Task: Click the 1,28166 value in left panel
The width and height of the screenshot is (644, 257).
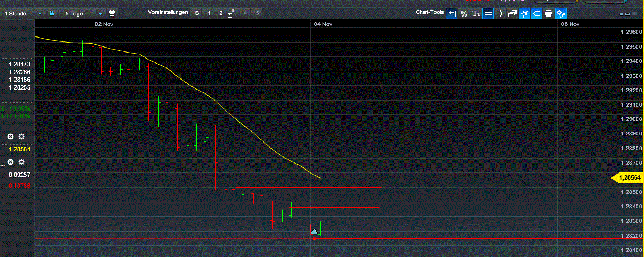Action: click(19, 80)
